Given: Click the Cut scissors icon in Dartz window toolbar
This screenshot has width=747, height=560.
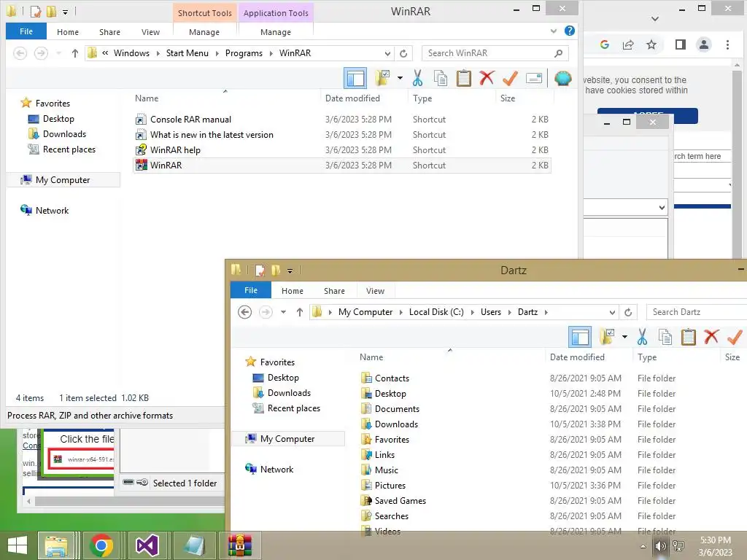Looking at the screenshot, I should coord(642,337).
